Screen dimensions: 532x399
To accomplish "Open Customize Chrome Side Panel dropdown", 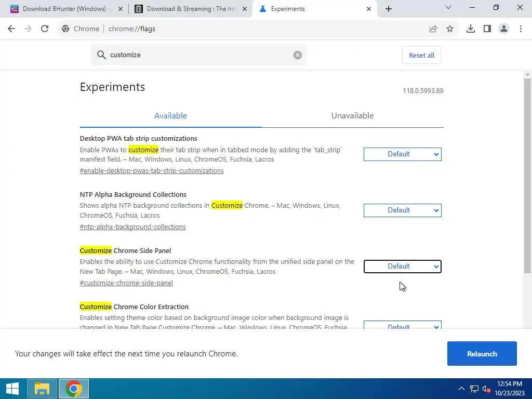I will (403, 267).
